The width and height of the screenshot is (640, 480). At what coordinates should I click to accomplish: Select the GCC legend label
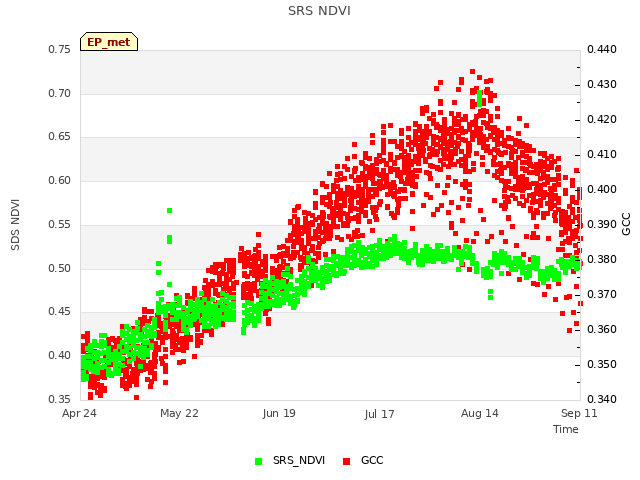372,460
